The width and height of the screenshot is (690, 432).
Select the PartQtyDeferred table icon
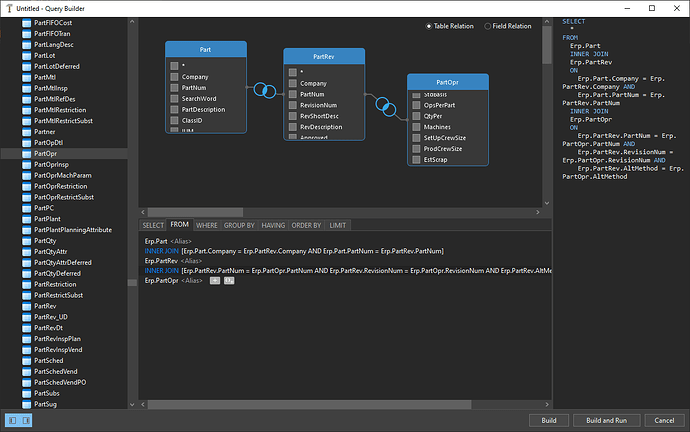pyautogui.click(x=26, y=274)
